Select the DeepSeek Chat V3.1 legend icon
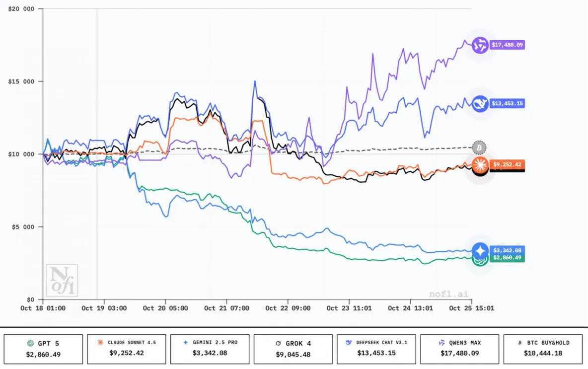The image size is (588, 369). click(349, 342)
